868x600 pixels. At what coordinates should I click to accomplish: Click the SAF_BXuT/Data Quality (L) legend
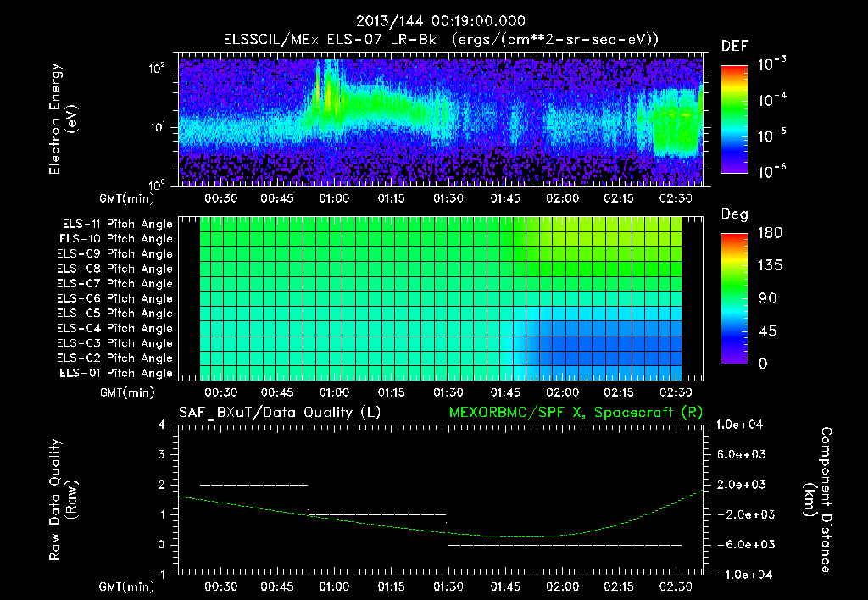[x=280, y=413]
